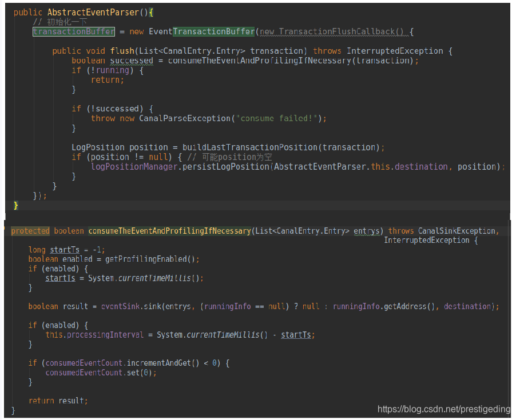The height and width of the screenshot is (420, 516).
Task: Click the buildLastTransactionPosition method call
Action: coord(250,147)
